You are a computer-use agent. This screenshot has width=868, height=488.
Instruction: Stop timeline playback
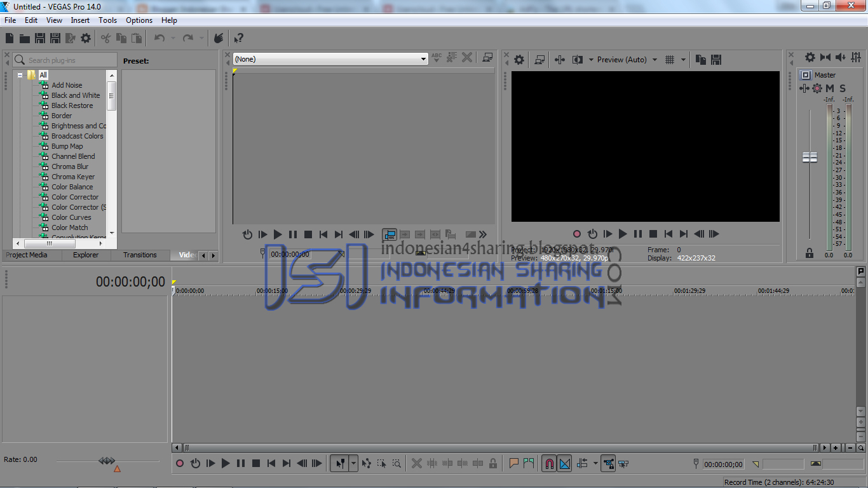click(x=256, y=464)
